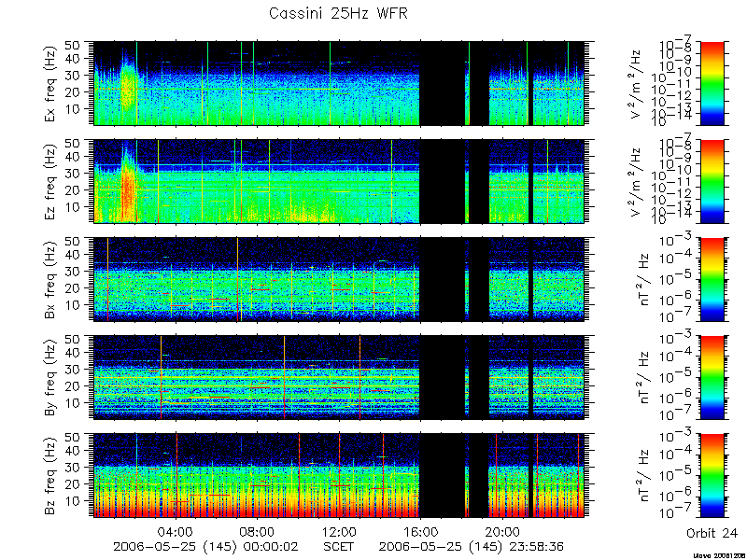Click the 12:00 time axis label
The width and height of the screenshot is (747, 560).
click(339, 531)
